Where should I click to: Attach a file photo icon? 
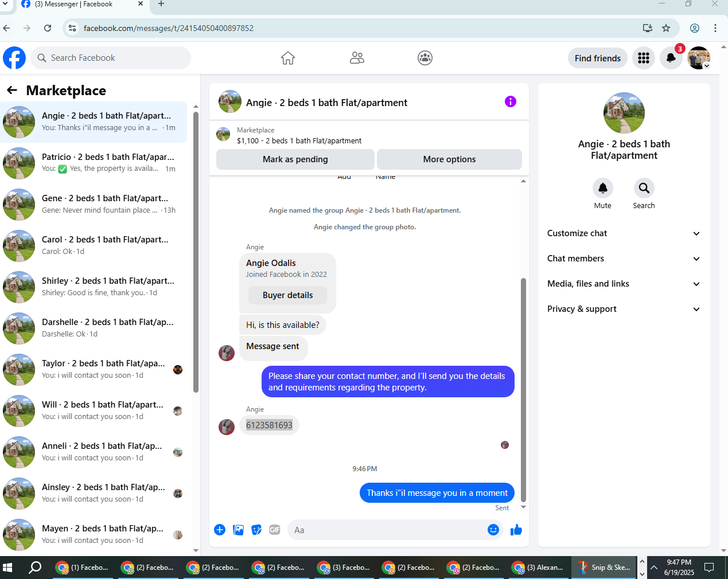point(239,530)
